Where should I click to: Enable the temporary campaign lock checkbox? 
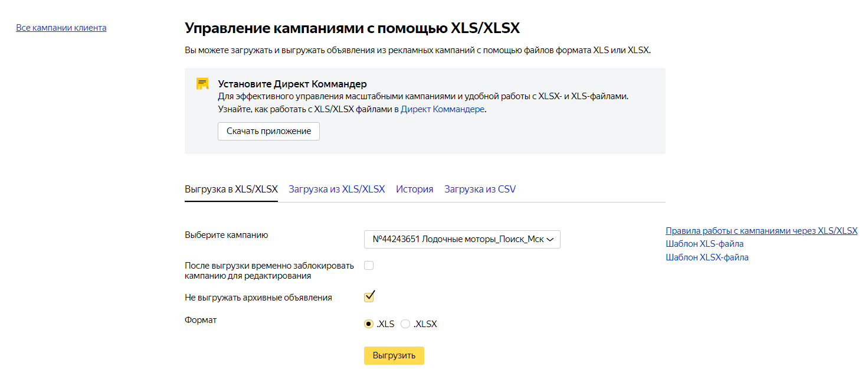tap(369, 266)
